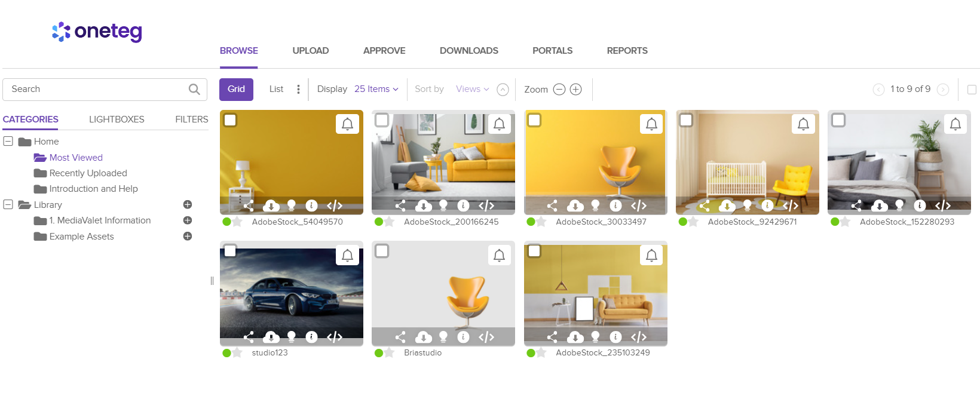This screenshot has height=408, width=980.
Task: Click the share icon on AdobeStock_200166245
Action: tap(400, 205)
